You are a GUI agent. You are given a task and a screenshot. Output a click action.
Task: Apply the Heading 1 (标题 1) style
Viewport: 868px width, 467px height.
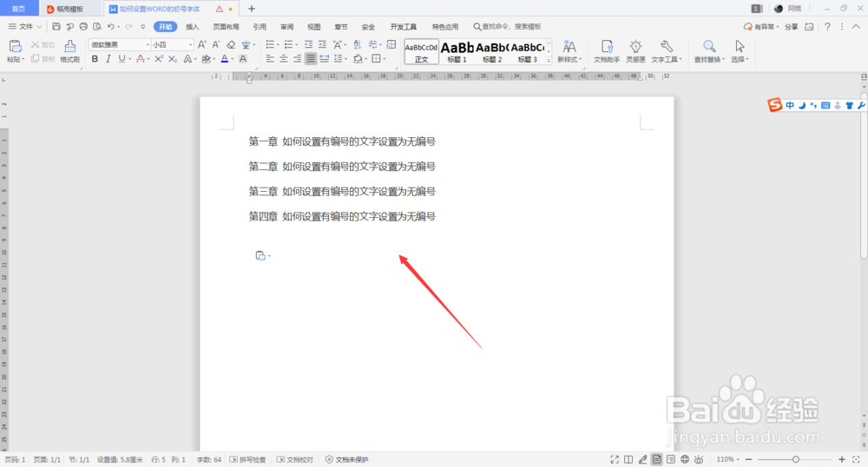coord(457,51)
